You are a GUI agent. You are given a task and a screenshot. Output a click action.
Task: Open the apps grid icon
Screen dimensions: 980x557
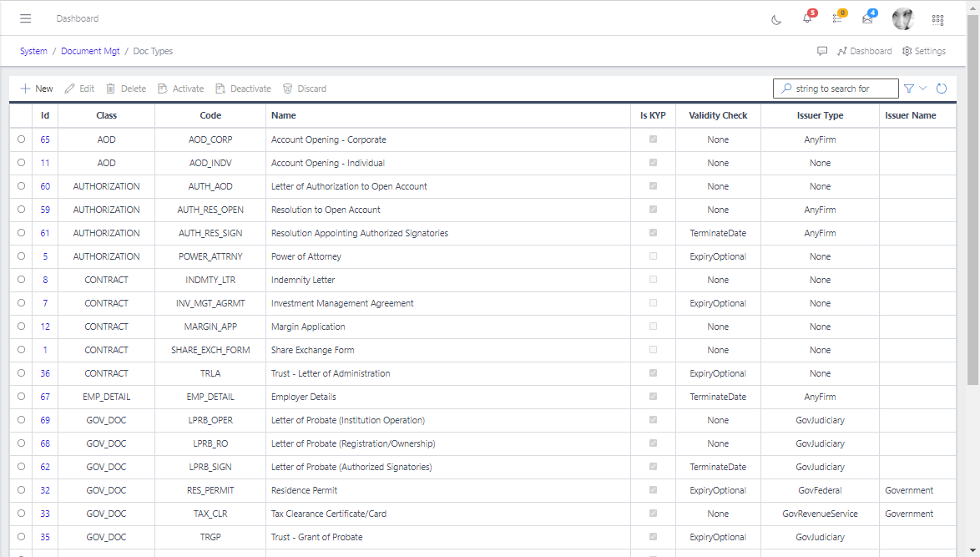point(937,20)
